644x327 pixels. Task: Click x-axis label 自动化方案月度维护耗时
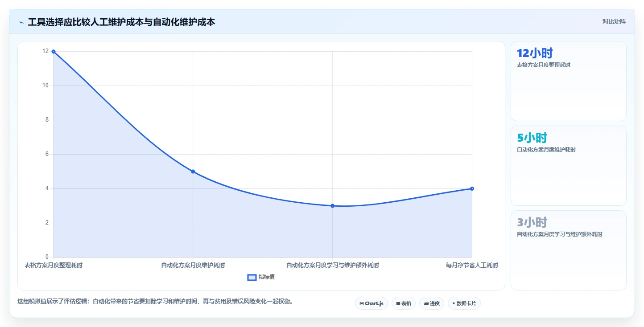(x=193, y=265)
